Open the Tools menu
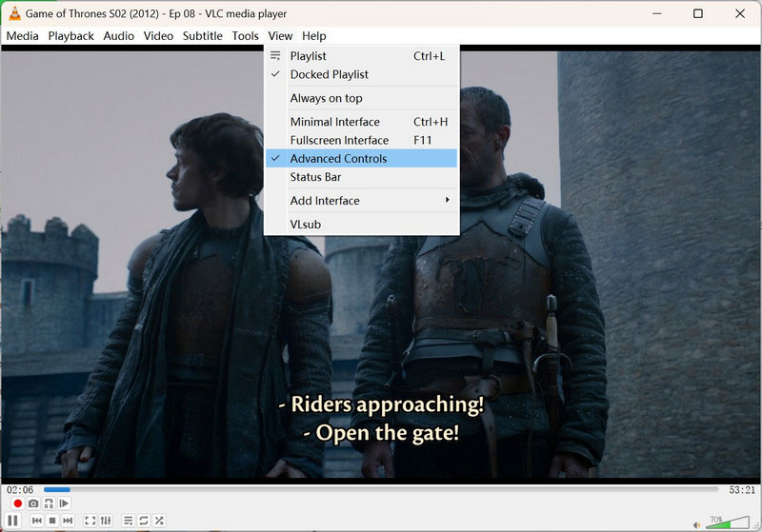 246,36
